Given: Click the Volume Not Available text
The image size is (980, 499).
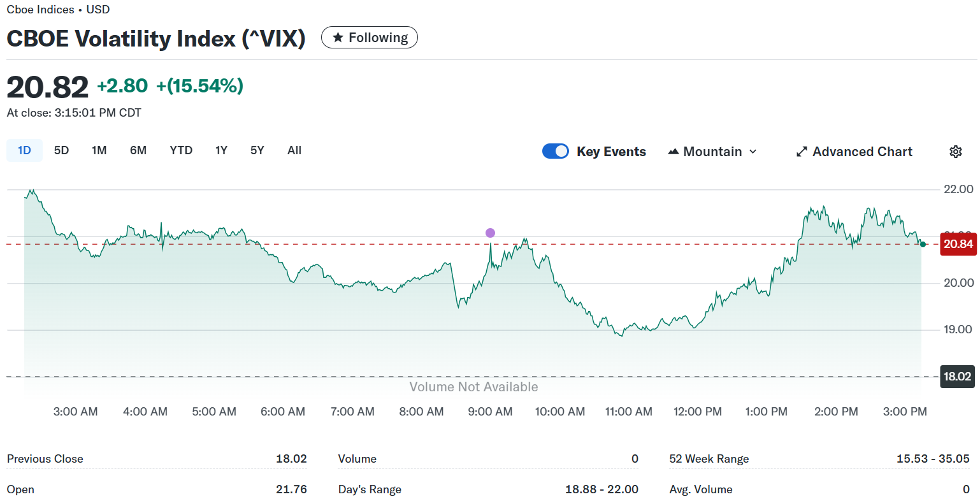Looking at the screenshot, I should 473,387.
